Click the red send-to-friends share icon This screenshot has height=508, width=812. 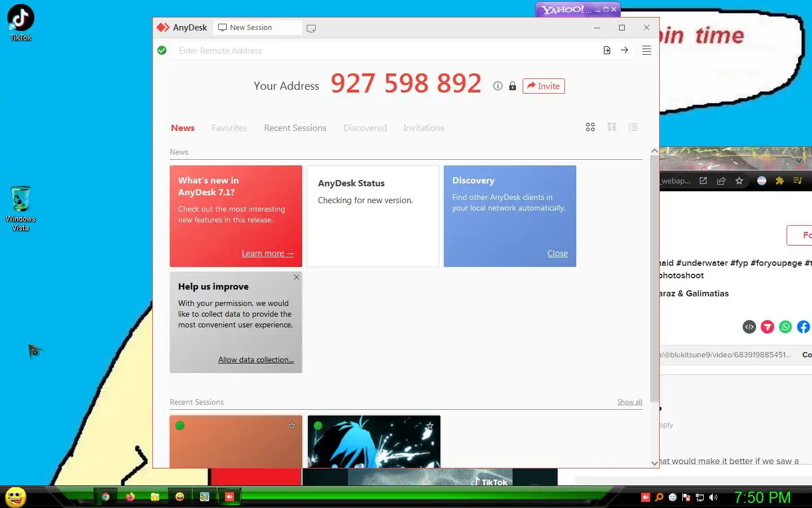767,327
